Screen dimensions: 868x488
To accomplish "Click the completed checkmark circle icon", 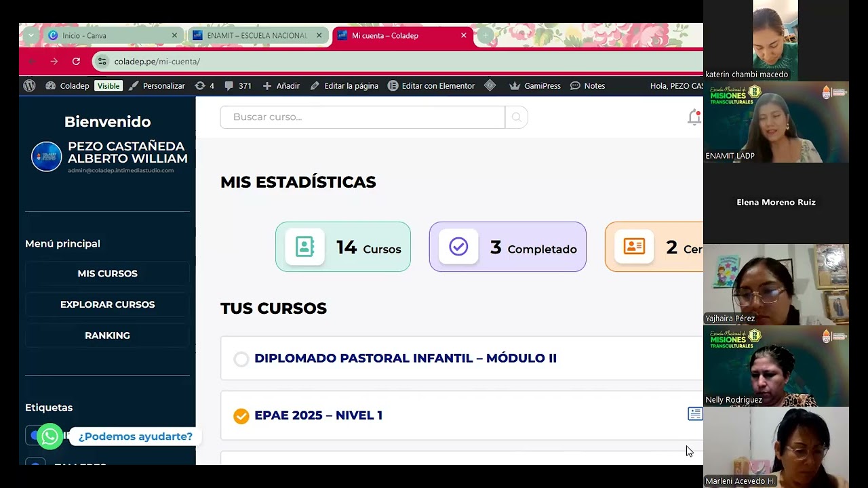I will pos(458,247).
